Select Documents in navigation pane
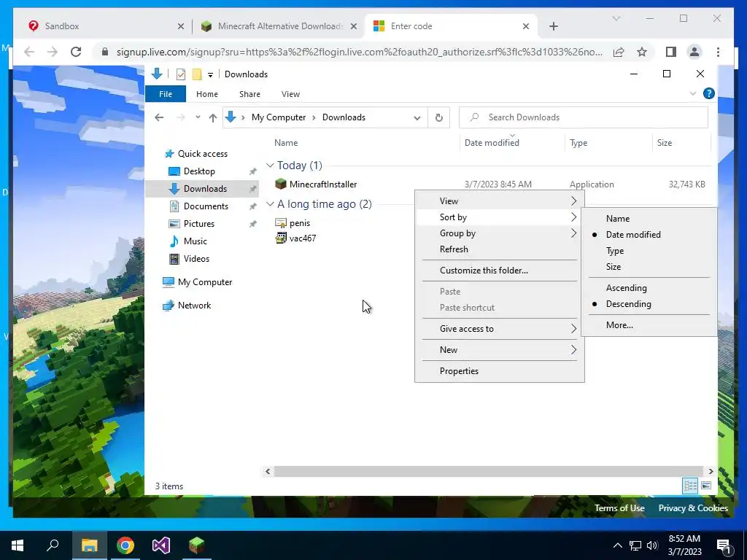The height and width of the screenshot is (560, 747). [206, 206]
